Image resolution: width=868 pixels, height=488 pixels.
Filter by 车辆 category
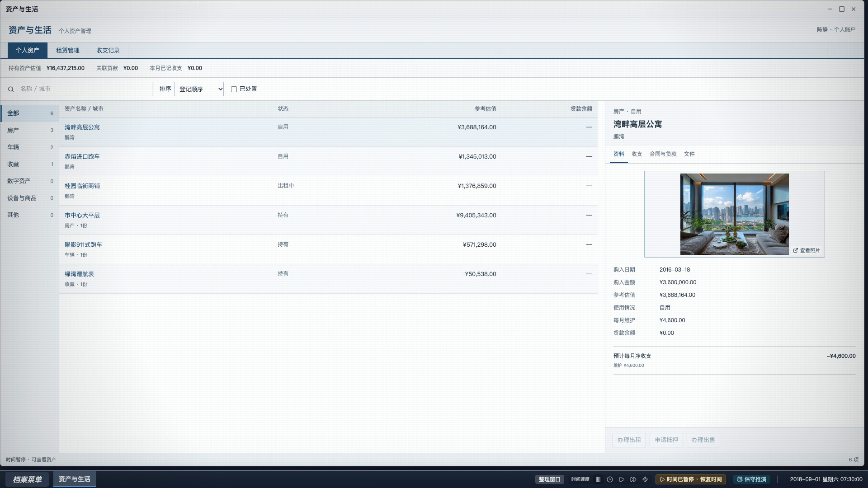(30, 147)
